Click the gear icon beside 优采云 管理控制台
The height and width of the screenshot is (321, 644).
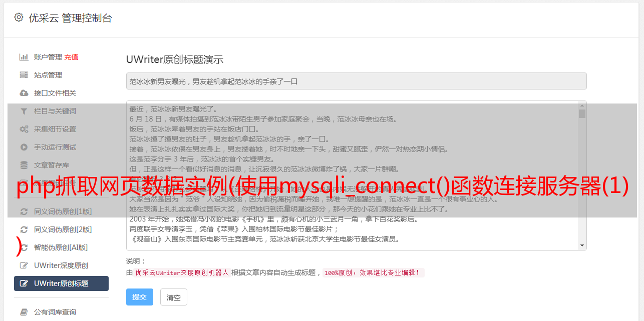click(19, 17)
